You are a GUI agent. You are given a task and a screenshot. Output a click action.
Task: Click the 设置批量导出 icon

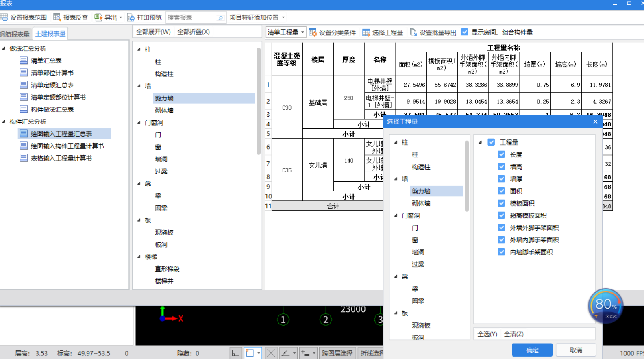pyautogui.click(x=413, y=32)
